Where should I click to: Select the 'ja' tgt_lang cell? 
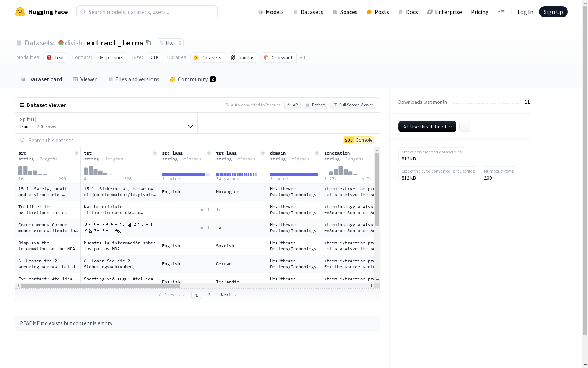240,228
